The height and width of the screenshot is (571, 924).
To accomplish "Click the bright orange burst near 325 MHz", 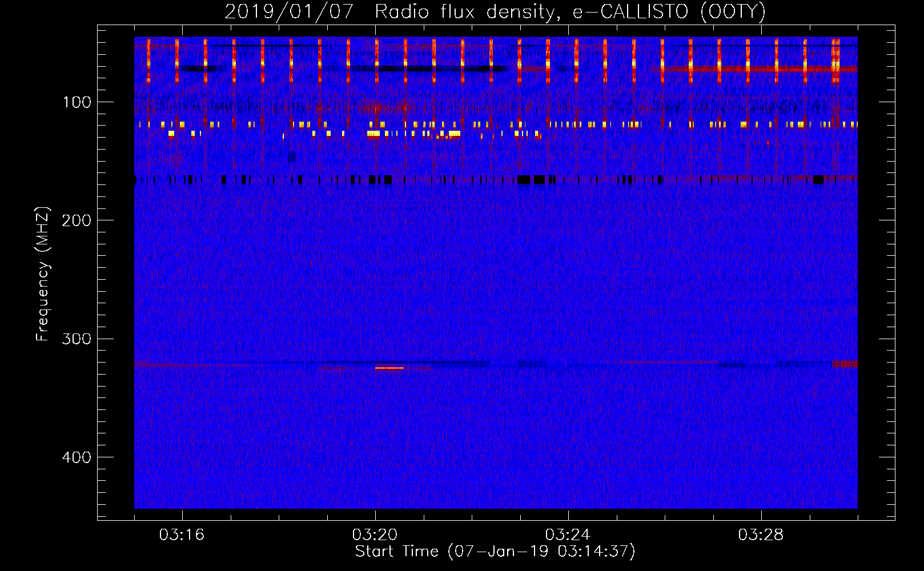I will (389, 368).
